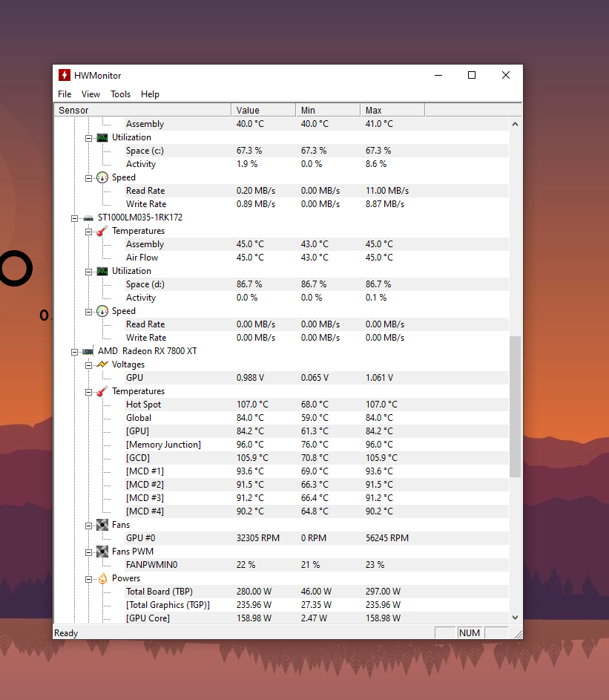Click the scrollbar down arrow
Screen dimensions: 609x700
coord(515,618)
